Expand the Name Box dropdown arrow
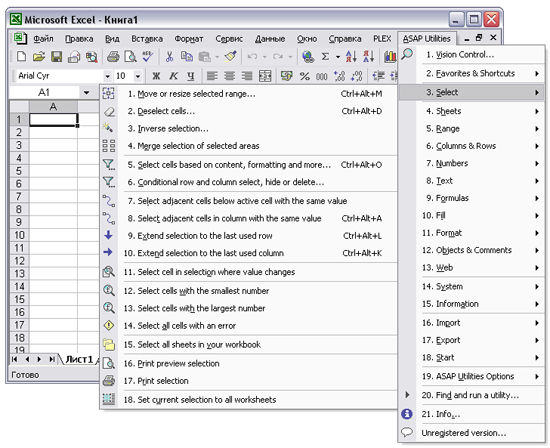 pos(86,93)
